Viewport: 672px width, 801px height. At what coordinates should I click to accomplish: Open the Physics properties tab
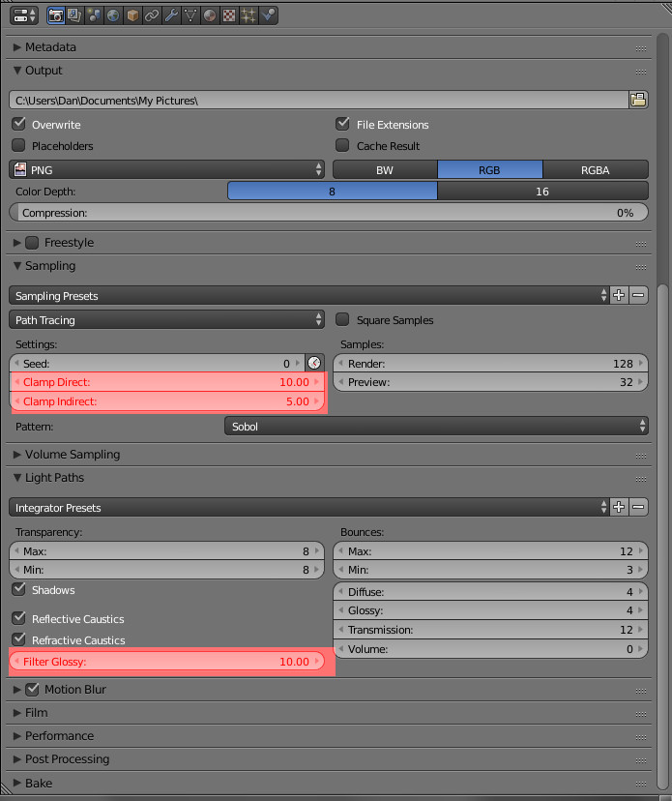tap(268, 15)
